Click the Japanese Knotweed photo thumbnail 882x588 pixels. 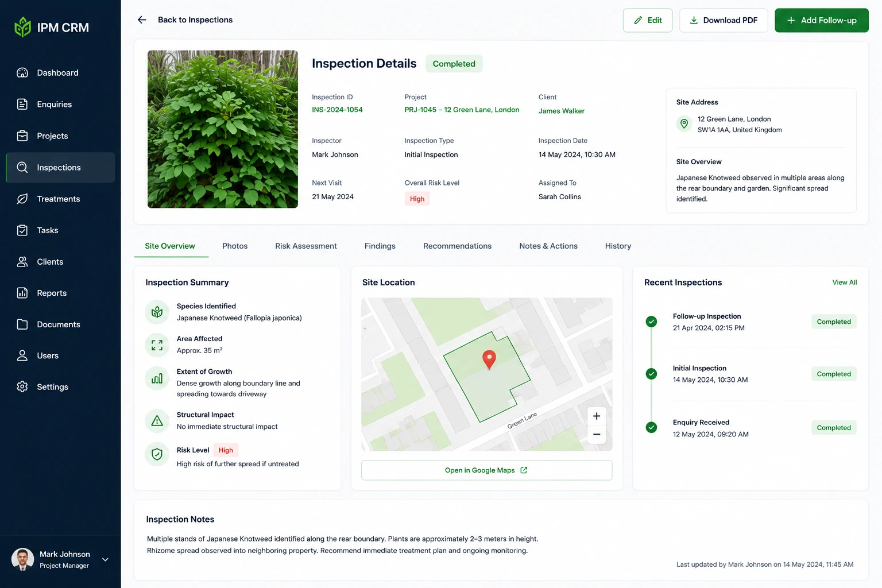coord(223,129)
